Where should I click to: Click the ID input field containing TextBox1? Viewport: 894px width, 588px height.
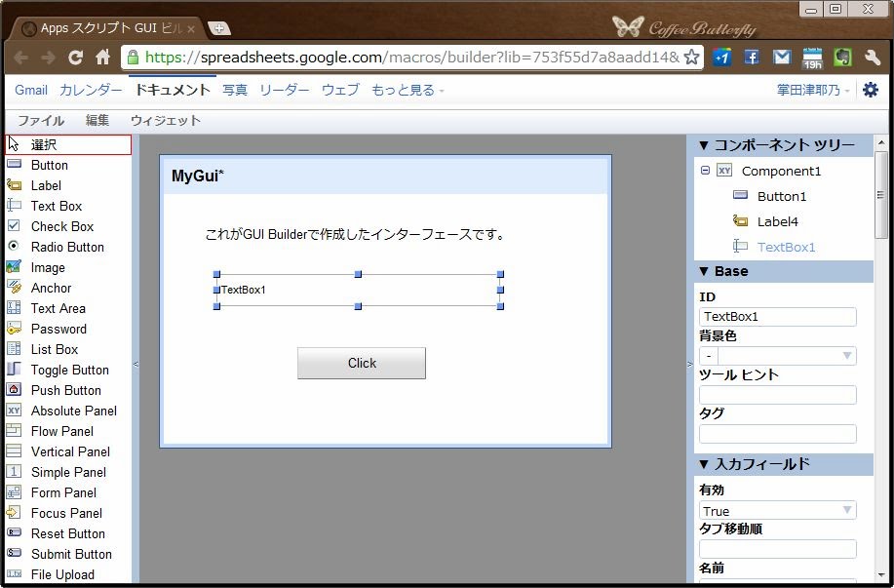click(x=777, y=317)
